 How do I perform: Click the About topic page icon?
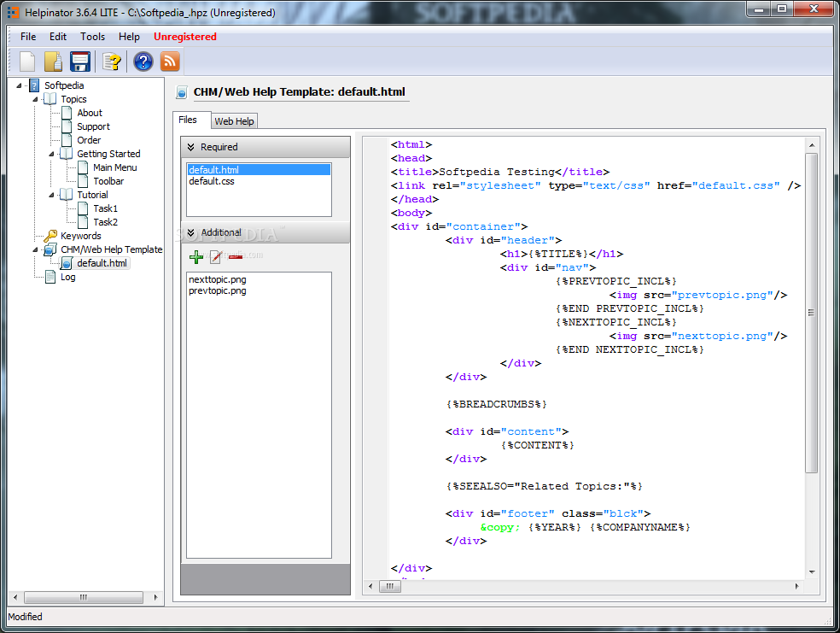pos(67,113)
